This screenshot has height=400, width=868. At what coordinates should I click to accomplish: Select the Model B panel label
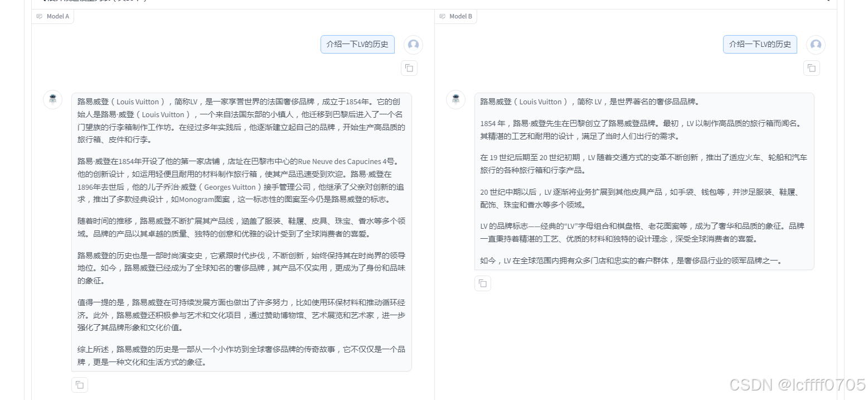pyautogui.click(x=456, y=16)
